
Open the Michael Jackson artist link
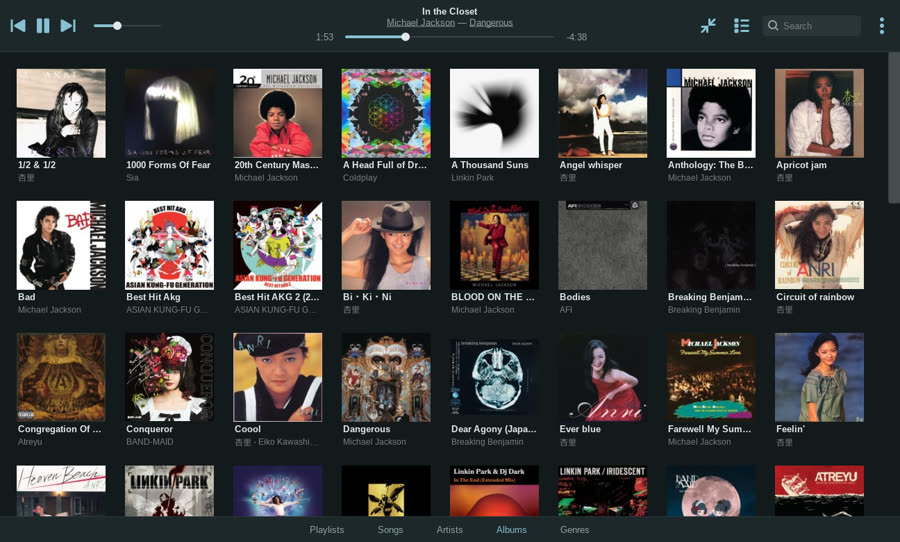coord(421,22)
